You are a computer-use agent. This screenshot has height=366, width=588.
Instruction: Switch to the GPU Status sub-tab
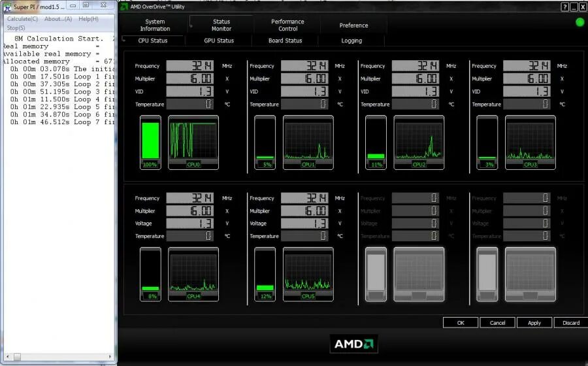pyautogui.click(x=219, y=41)
